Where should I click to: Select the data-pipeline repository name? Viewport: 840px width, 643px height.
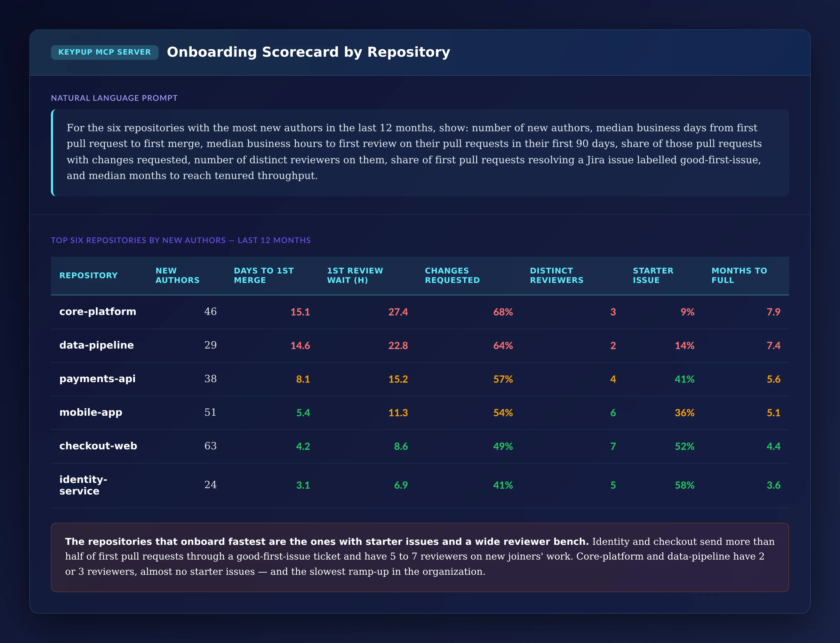coord(97,345)
